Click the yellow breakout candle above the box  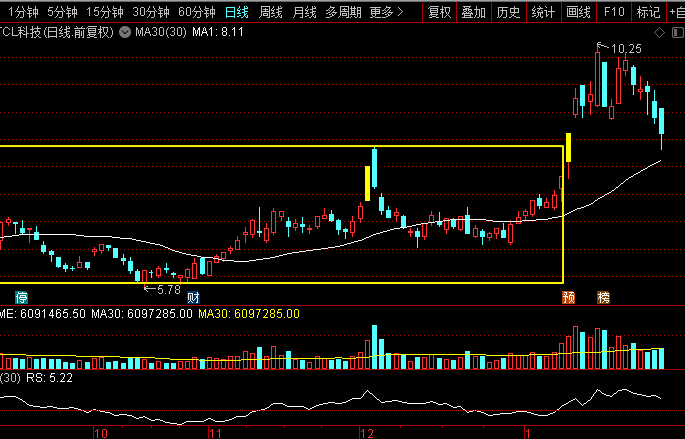point(568,148)
